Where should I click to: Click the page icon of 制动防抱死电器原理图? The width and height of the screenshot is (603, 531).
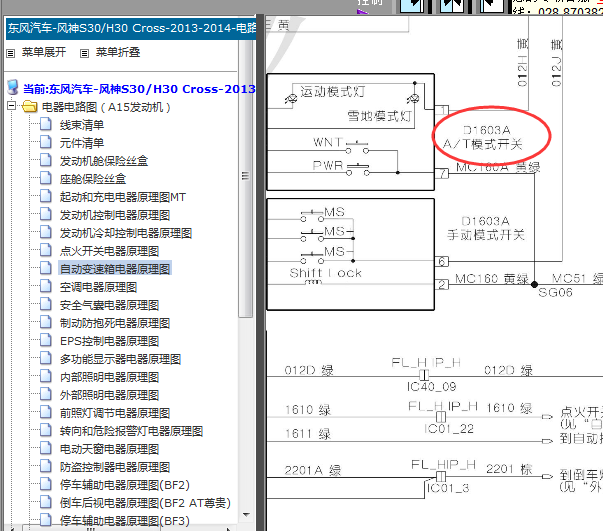[46, 322]
